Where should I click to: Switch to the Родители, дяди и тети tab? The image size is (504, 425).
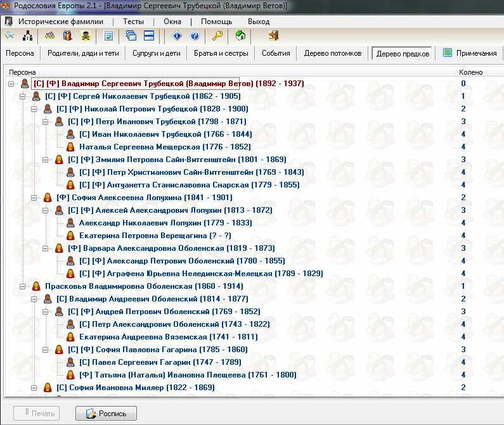pos(83,53)
